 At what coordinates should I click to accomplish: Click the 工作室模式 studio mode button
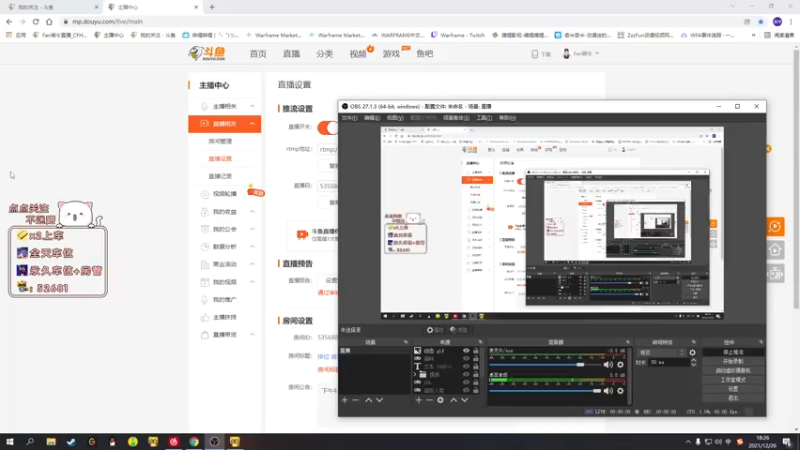(x=733, y=380)
